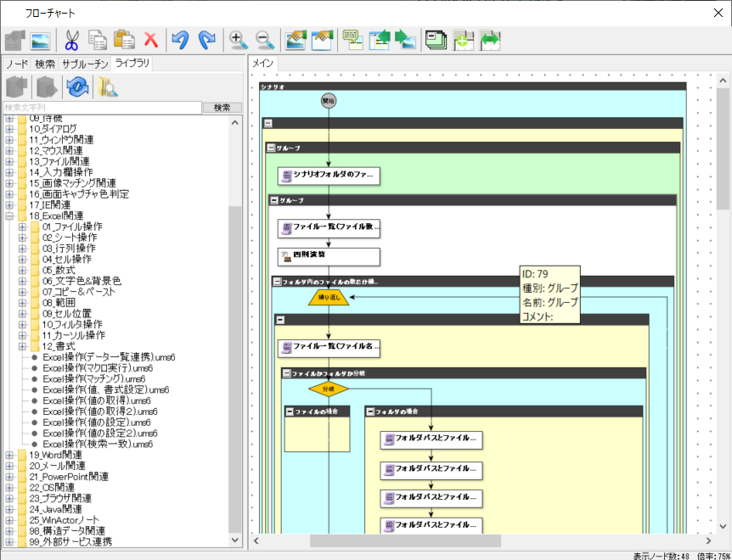This screenshot has height=560, width=732.
Task: Click the Paste clipboard icon
Action: coord(125,40)
